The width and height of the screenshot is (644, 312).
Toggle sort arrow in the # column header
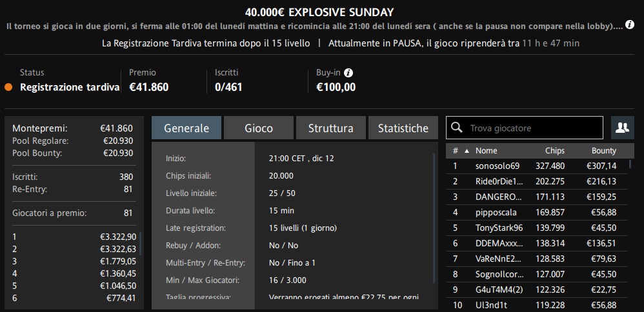[467, 151]
